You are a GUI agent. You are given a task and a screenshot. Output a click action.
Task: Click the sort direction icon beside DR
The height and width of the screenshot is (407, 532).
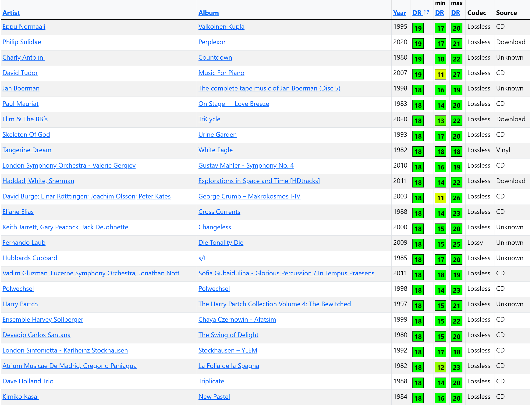426,13
